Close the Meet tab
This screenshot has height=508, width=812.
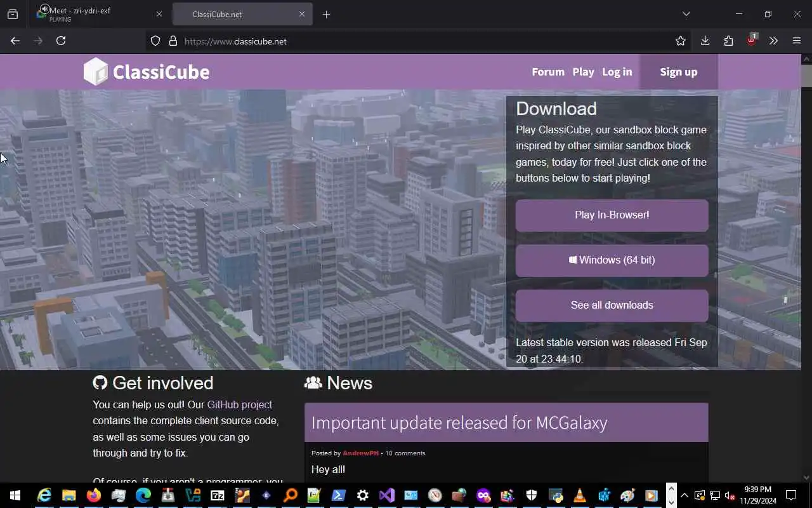159,14
